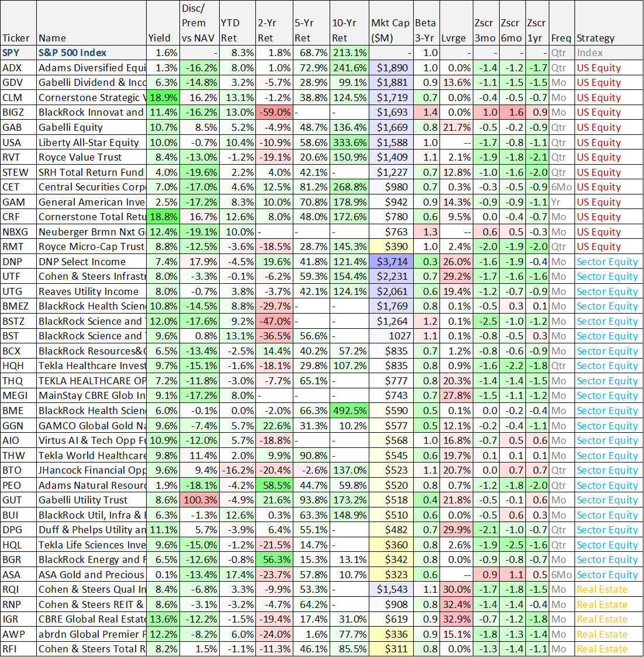
Task: Select the BCX ticker cell
Action: coord(19,351)
